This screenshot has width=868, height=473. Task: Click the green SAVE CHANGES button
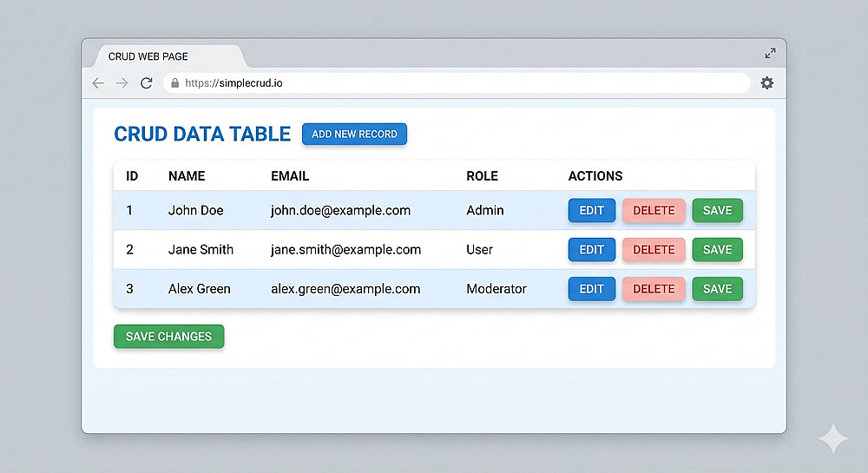coord(168,336)
